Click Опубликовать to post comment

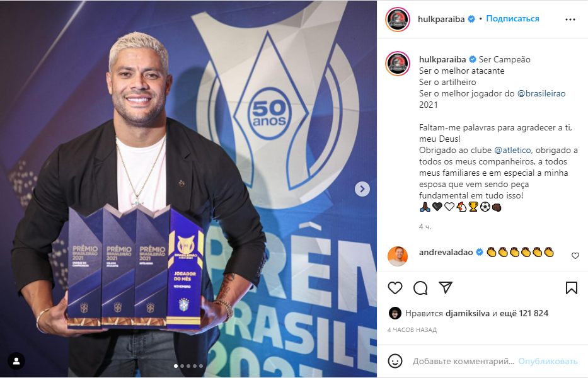pos(548,361)
